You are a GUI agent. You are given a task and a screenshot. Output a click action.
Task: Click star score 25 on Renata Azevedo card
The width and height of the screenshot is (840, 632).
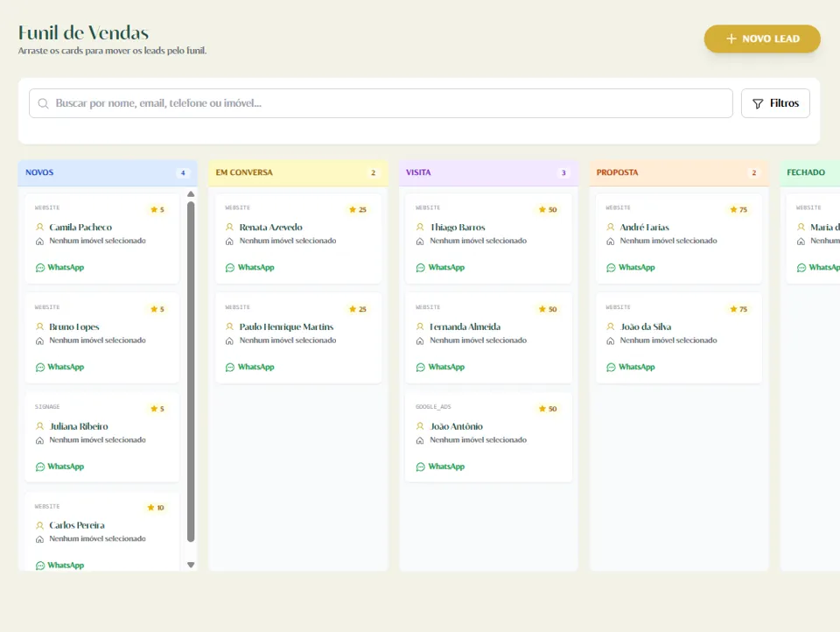point(358,209)
